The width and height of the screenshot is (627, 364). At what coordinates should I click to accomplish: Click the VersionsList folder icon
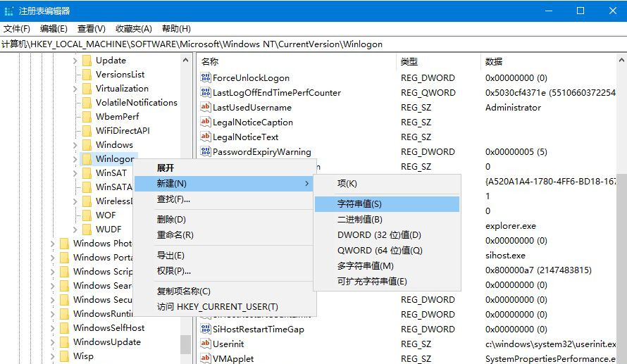tap(87, 75)
